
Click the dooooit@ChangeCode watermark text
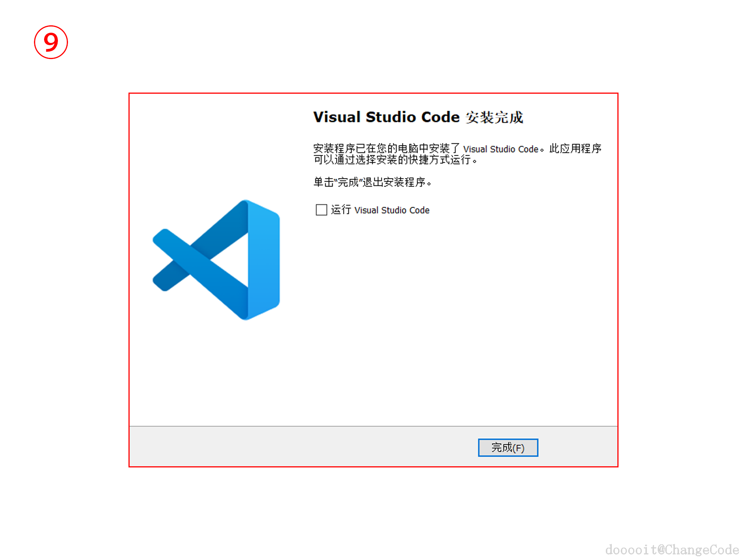click(672, 550)
